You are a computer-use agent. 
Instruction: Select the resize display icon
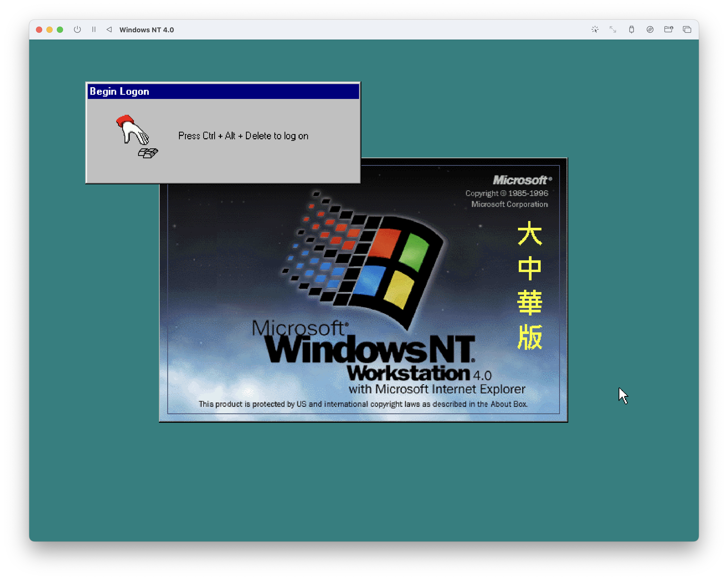pos(613,30)
